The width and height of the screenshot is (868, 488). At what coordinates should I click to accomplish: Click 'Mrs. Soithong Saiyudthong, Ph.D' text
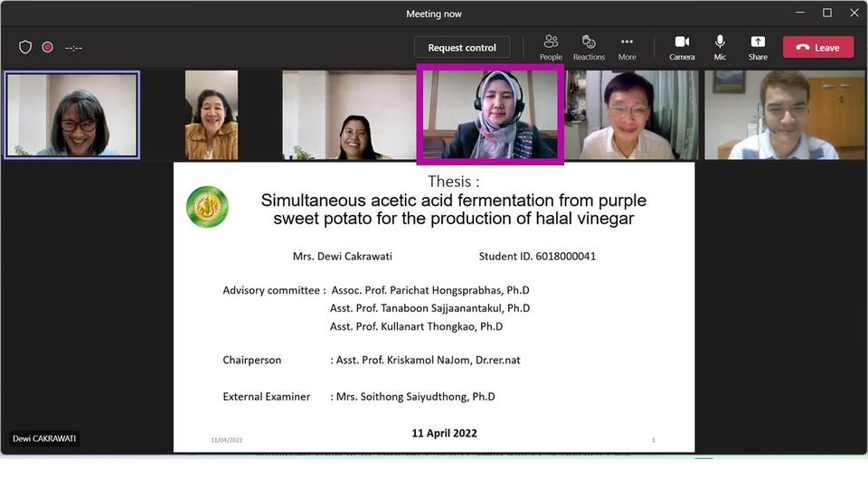(415, 397)
